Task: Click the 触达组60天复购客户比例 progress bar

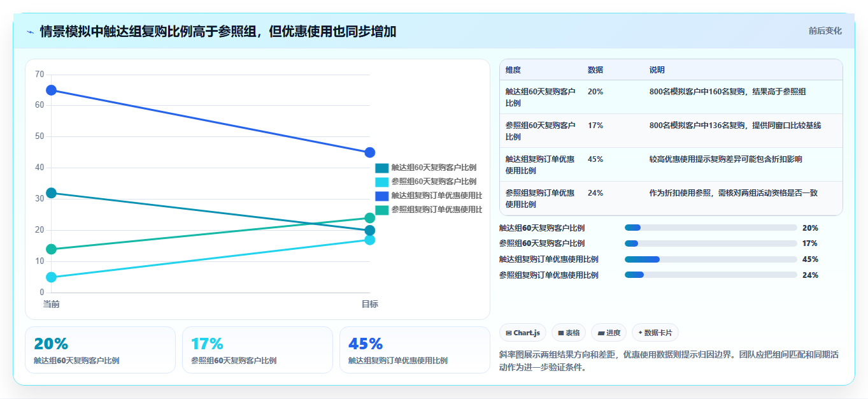Action: (711, 228)
